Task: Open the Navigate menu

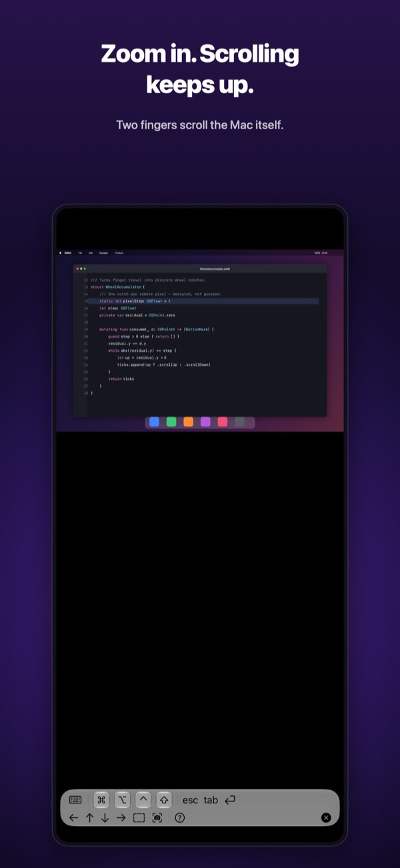Action: coord(103,253)
